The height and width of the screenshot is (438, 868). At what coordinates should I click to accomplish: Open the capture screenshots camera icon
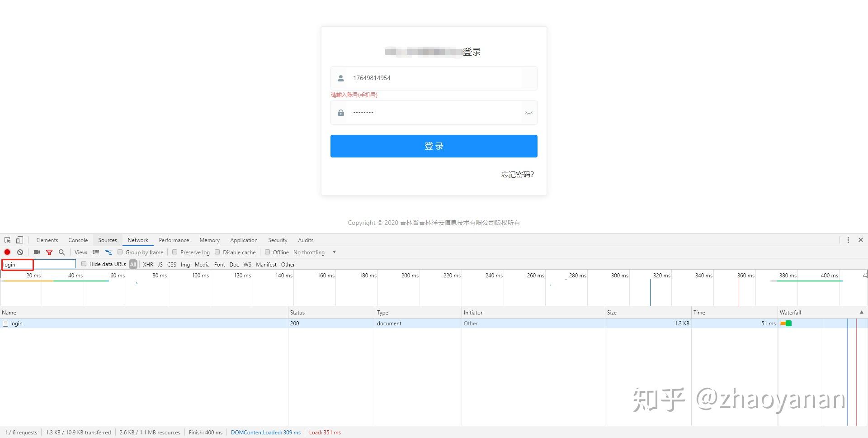pyautogui.click(x=37, y=252)
